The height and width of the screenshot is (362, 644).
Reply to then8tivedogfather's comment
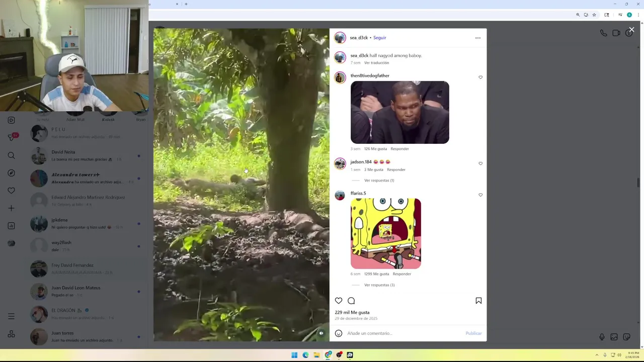coord(400,149)
